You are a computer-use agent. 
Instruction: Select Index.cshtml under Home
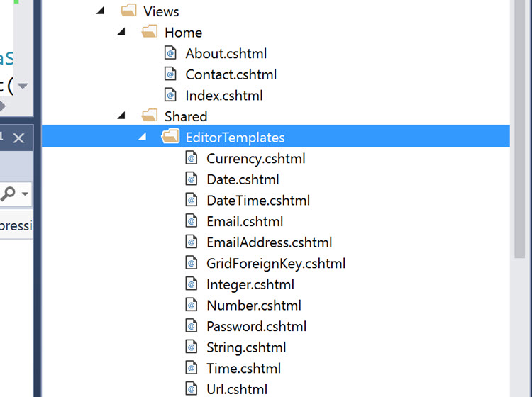click(224, 96)
